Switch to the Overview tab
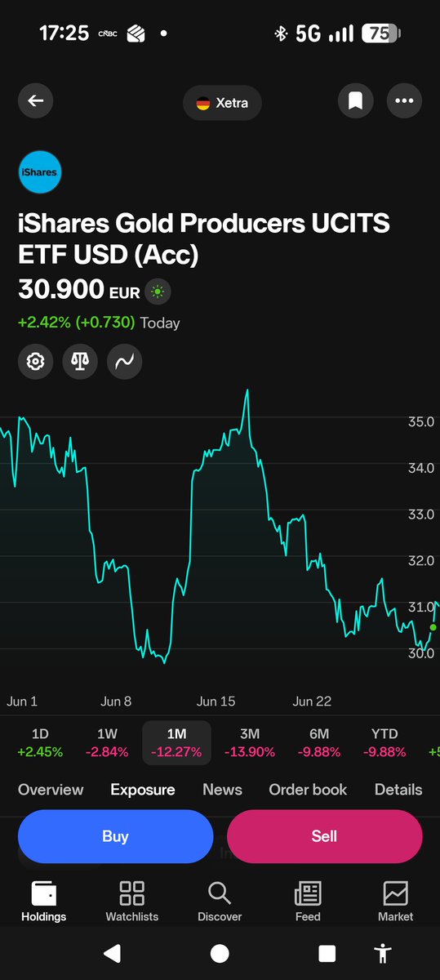The width and height of the screenshot is (440, 980). pyautogui.click(x=51, y=790)
